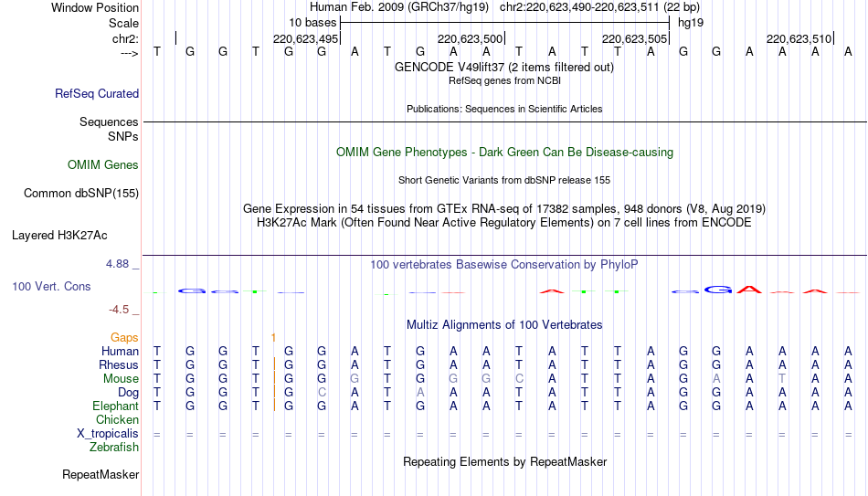This screenshot has width=868, height=496.
Task: Click the faded C base in Dog row
Action: coord(322,393)
